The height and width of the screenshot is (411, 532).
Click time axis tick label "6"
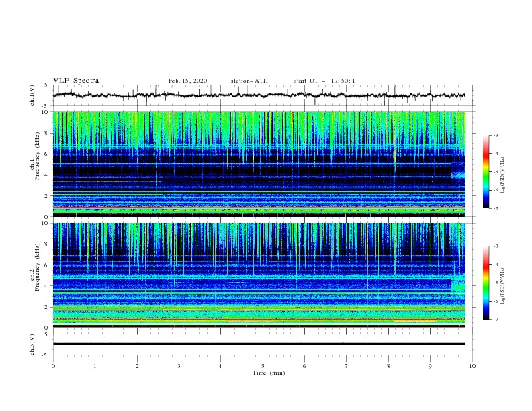pyautogui.click(x=304, y=366)
